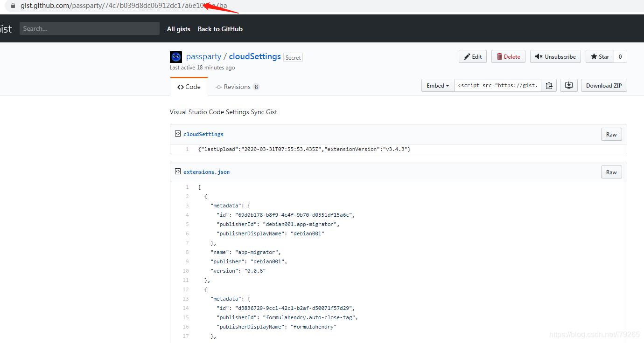
Task: Click the padlock icon in the address bar
Action: coord(12,6)
